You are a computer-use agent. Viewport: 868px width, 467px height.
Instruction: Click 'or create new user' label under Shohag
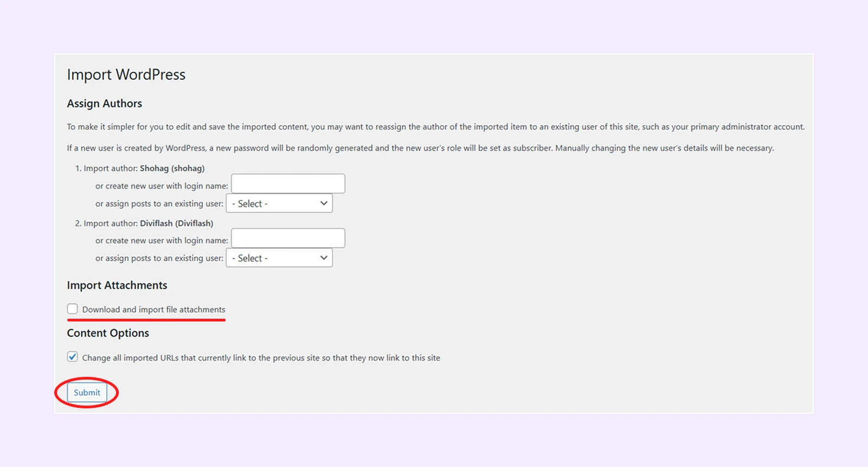[x=162, y=186]
